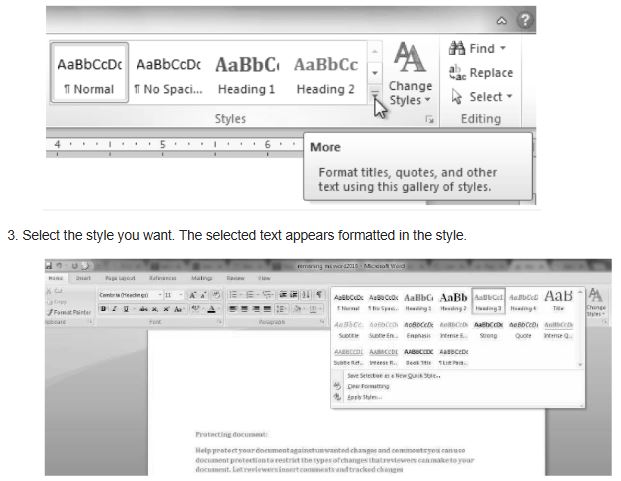This screenshot has width=621, height=481.
Task: Click the Text Highlight Color button
Action: (195, 309)
